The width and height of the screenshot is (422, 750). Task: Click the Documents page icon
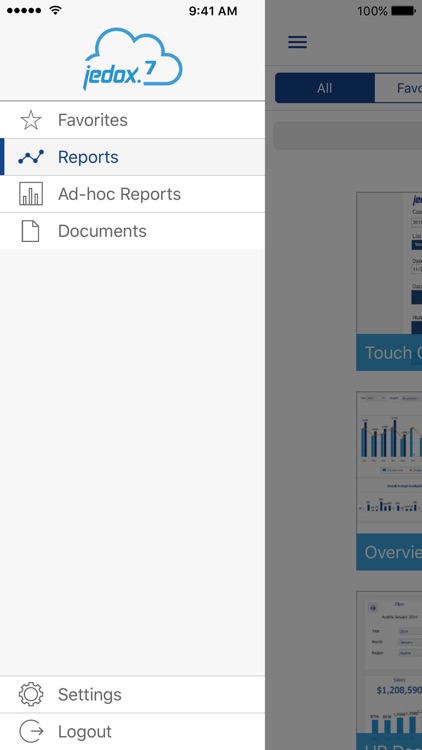tap(31, 231)
